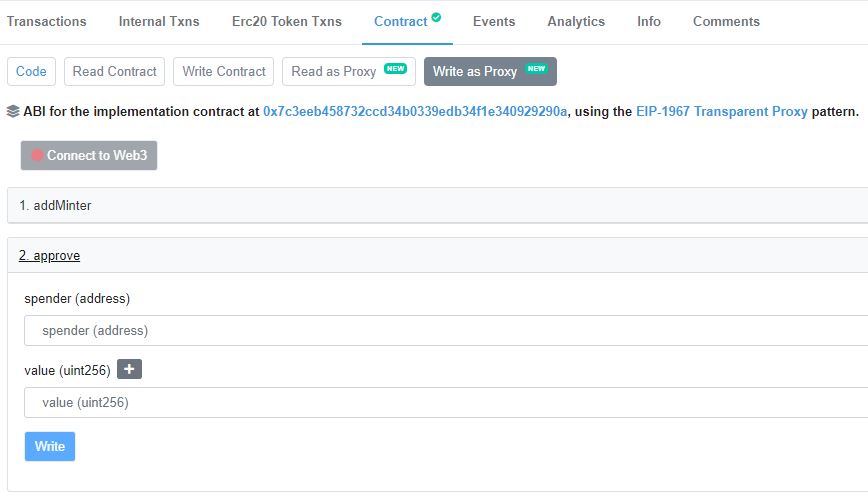Go to the Events tab
This screenshot has height=499, width=868.
(494, 21)
